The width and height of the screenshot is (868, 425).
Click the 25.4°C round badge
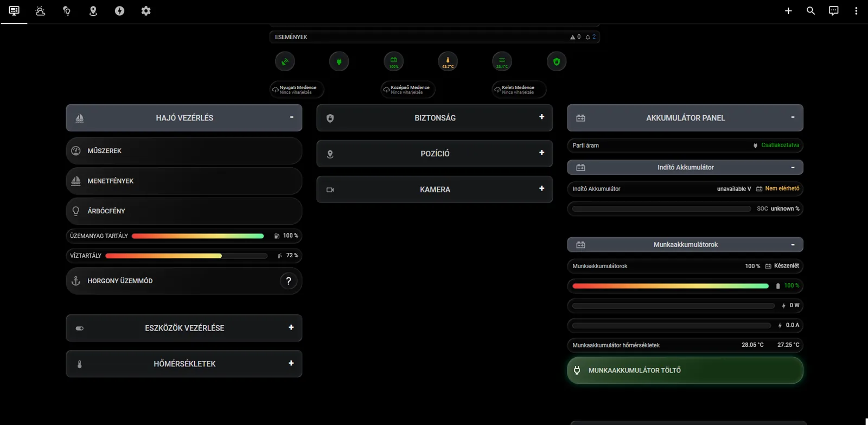(502, 61)
